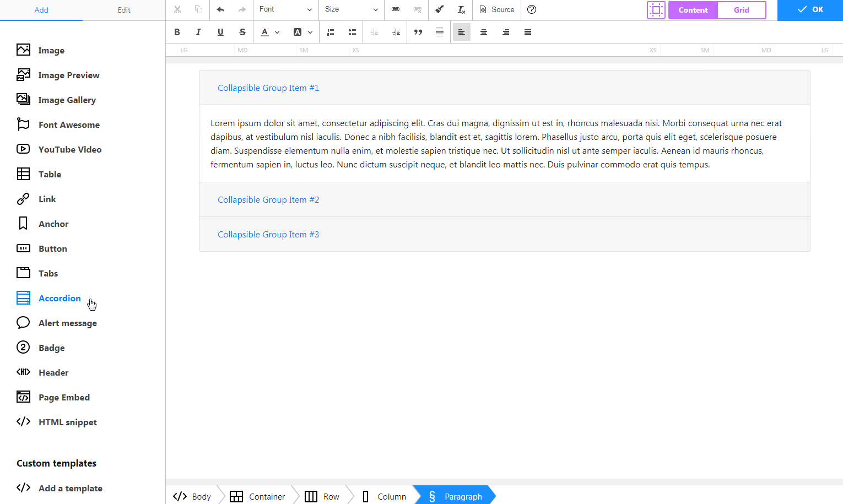Select Body in the breadcrumb path
The height and width of the screenshot is (504, 843).
pyautogui.click(x=192, y=496)
